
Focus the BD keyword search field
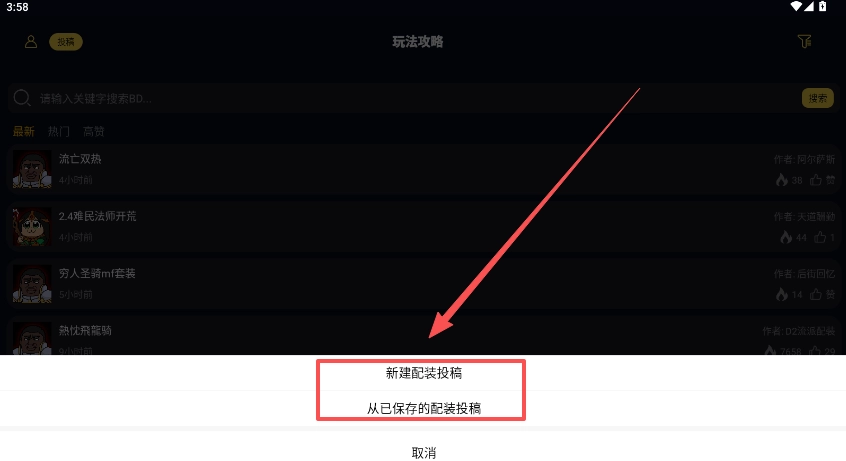coord(405,98)
